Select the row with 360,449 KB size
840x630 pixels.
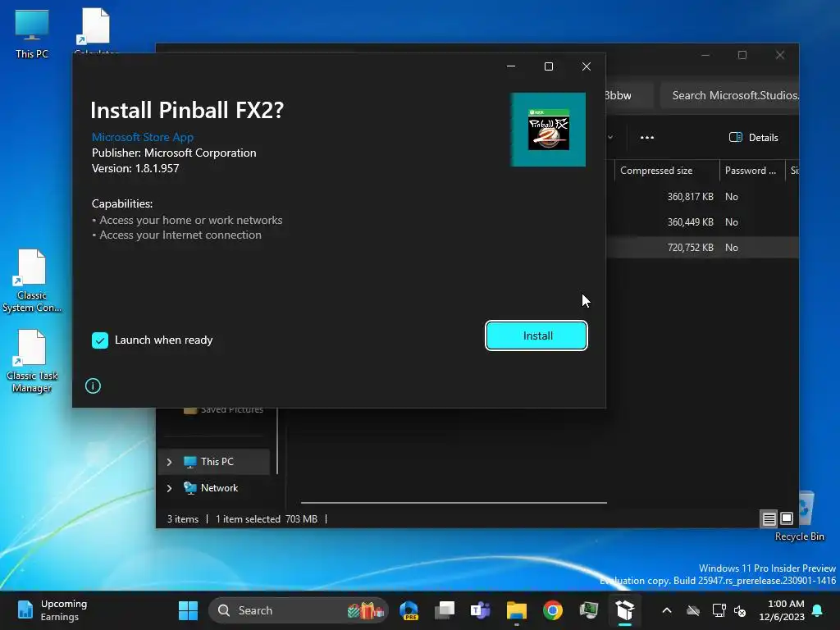pyautogui.click(x=702, y=221)
